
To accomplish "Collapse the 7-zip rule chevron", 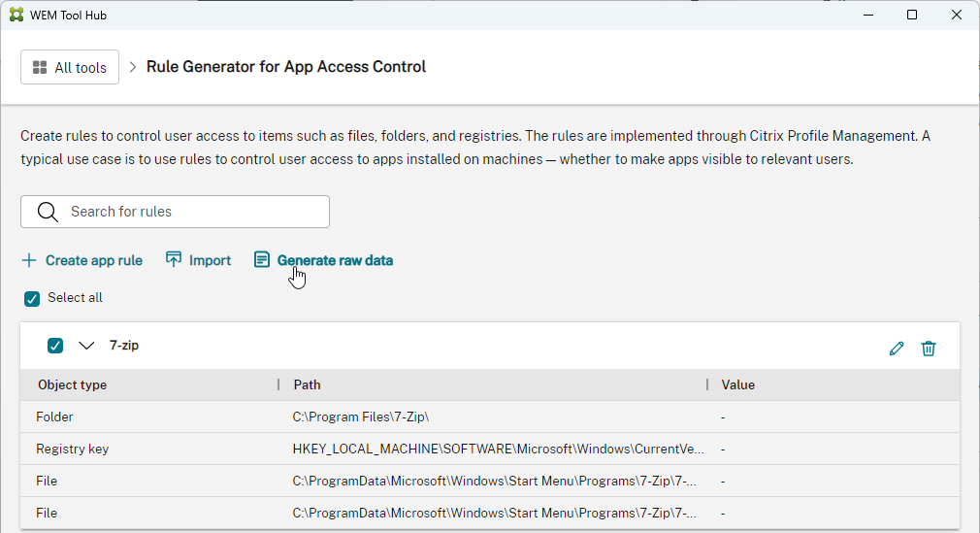I will (87, 346).
